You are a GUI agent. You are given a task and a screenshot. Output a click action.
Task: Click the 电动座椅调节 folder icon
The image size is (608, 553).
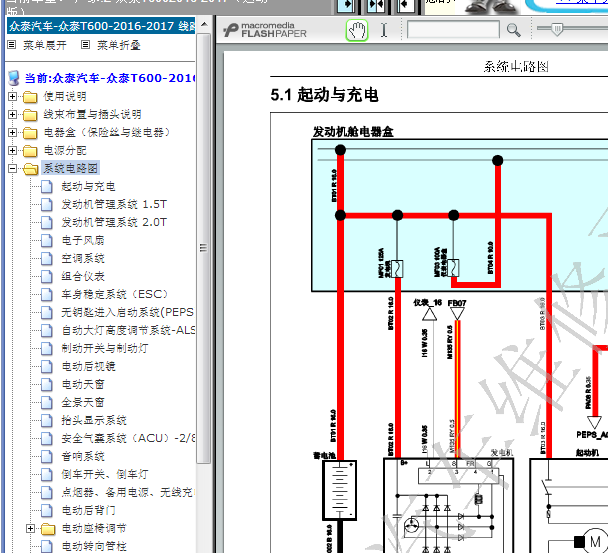(x=48, y=529)
